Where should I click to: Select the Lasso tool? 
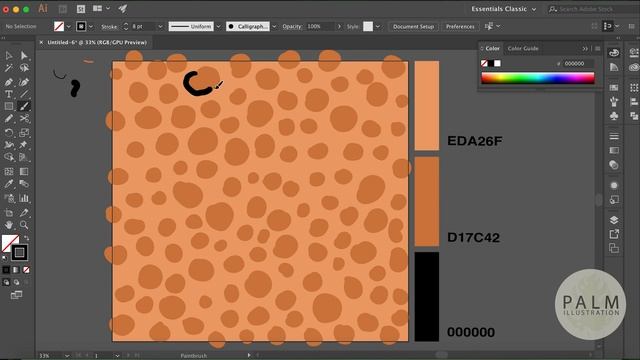(24, 68)
